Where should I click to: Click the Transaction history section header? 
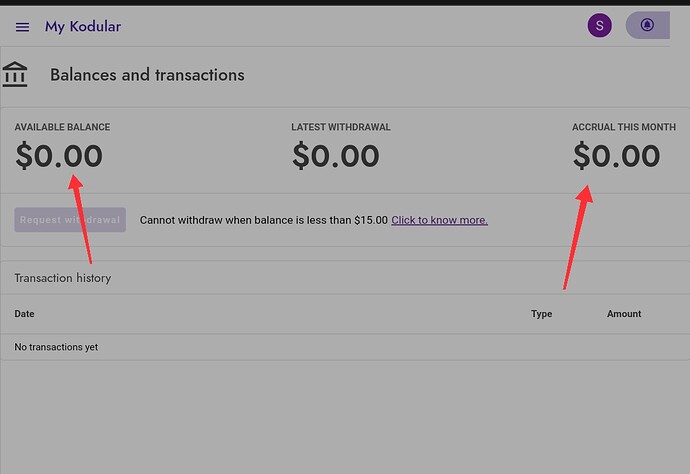pyautogui.click(x=62, y=278)
